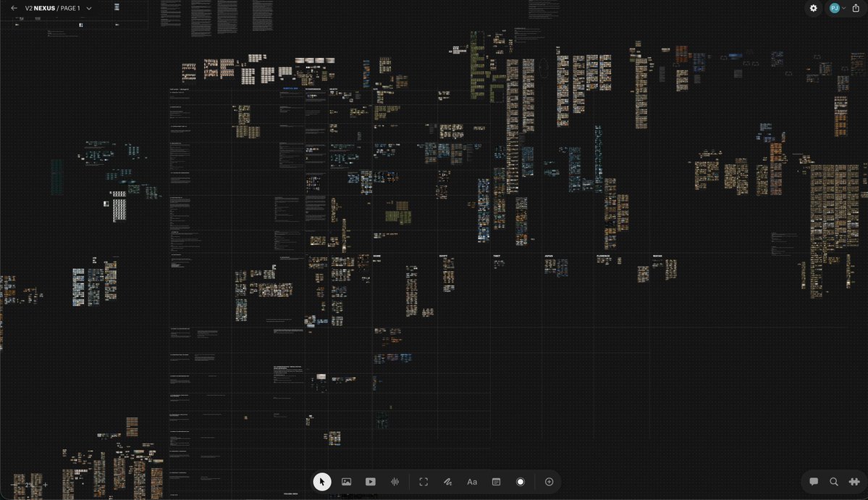Insert a video with the play icon
Image resolution: width=868 pixels, height=500 pixels.
[371, 482]
